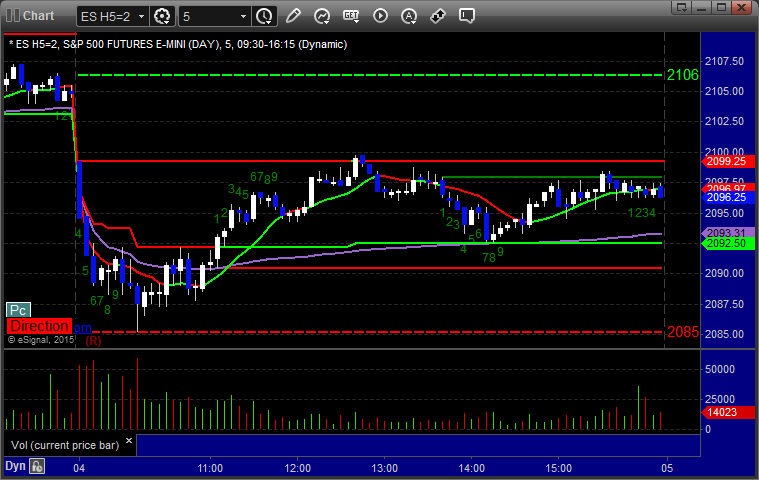Expand the ES H5=2 symbol dropdown arrow

click(141, 16)
